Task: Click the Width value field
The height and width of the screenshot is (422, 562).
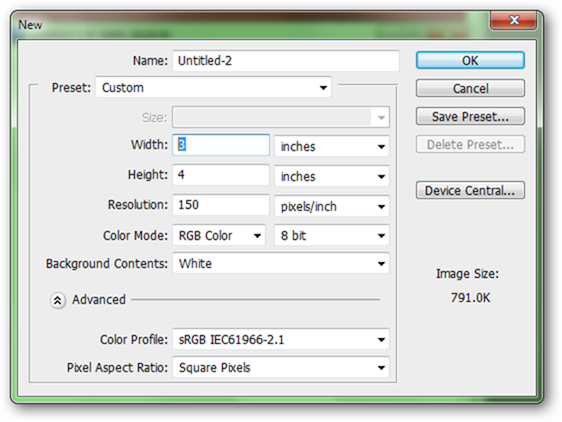Action: [x=221, y=145]
